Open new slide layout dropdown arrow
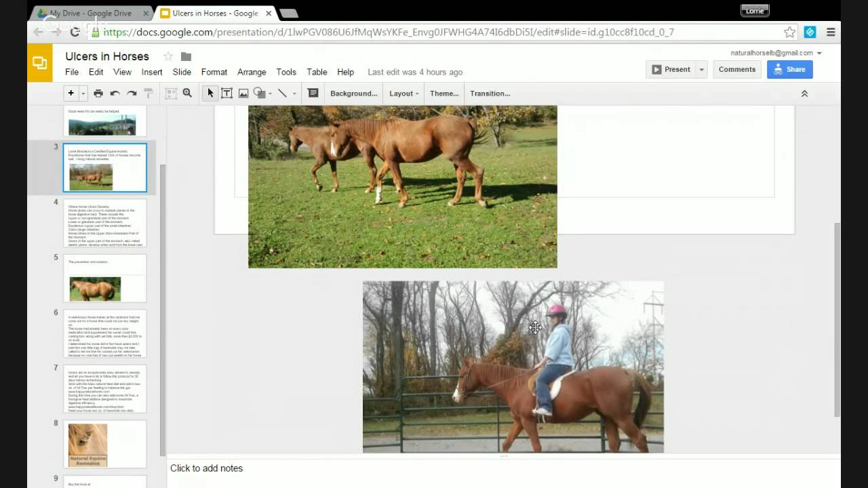Image resolution: width=868 pixels, height=488 pixels. point(83,94)
